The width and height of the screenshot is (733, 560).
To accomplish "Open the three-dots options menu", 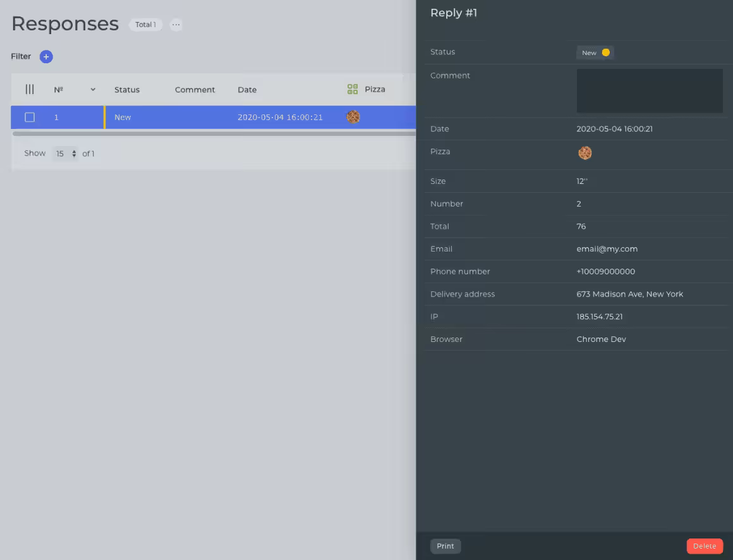I will (x=176, y=25).
